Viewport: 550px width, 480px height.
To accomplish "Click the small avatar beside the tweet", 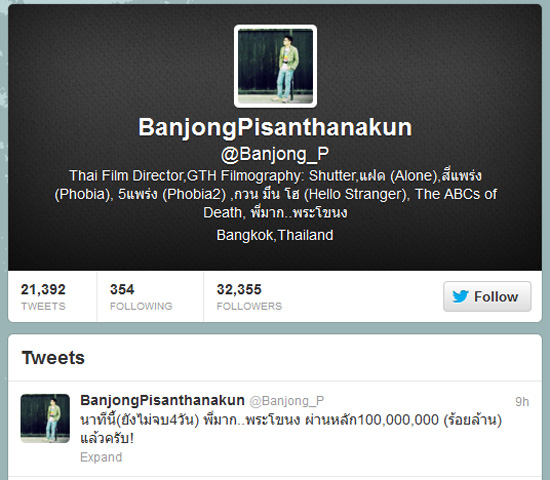I will (45, 418).
